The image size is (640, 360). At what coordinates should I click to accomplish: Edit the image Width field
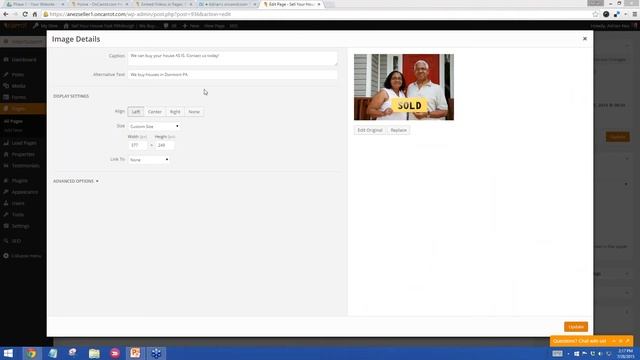coord(138,145)
